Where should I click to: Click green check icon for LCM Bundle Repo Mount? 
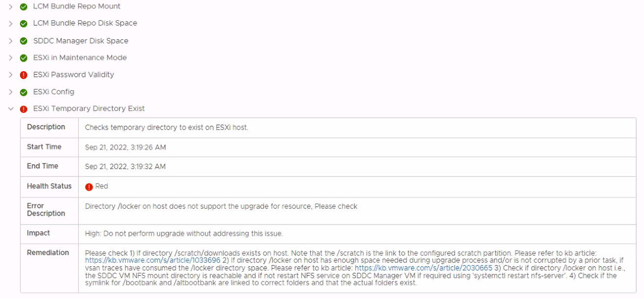coord(24,7)
